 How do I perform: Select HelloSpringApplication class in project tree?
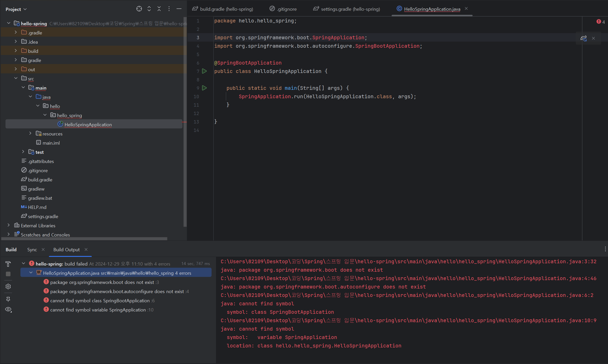tap(94, 124)
